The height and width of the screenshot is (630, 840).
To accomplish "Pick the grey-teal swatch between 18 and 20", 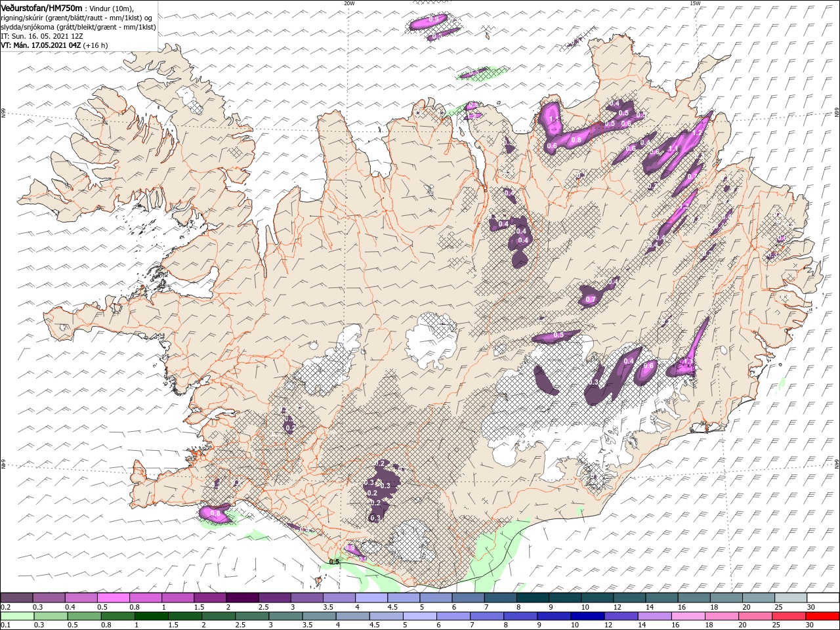I will (x=726, y=598).
